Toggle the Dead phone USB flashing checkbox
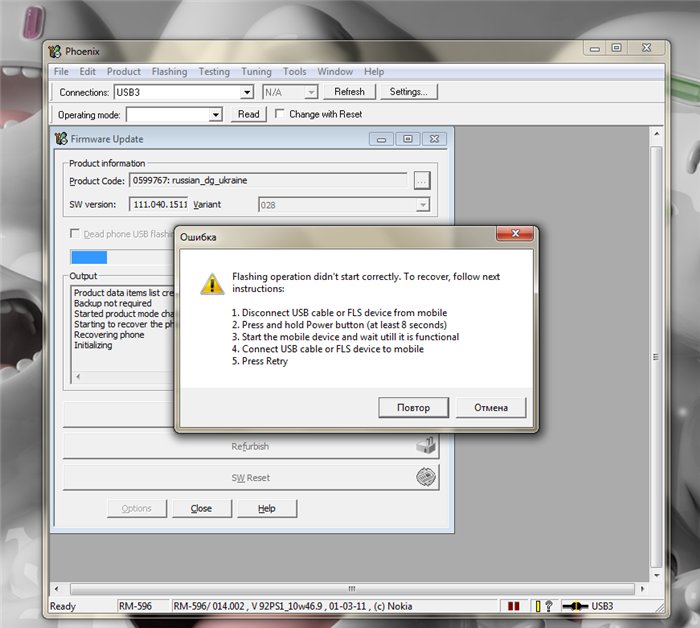700x628 pixels. click(75, 234)
